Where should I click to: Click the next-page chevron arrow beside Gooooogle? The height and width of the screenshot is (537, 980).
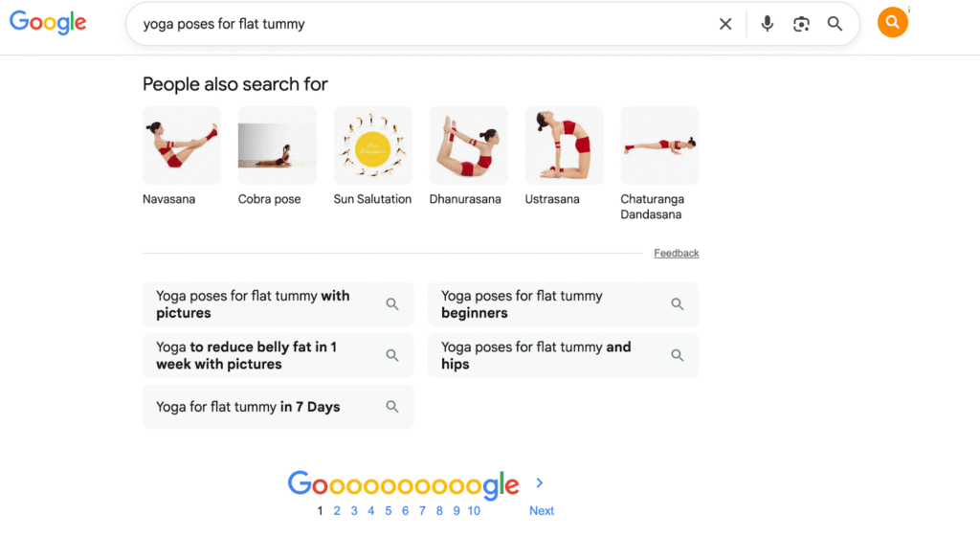click(540, 482)
